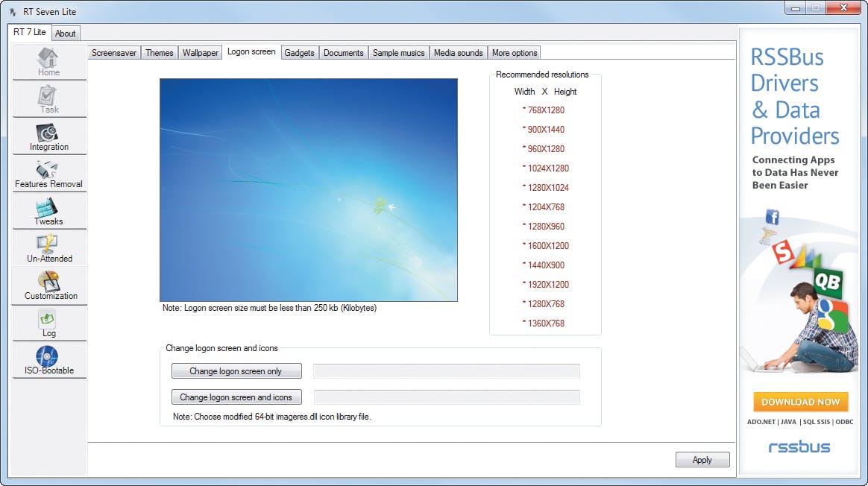The image size is (868, 486).
Task: Open the Gadgets tab
Action: pos(300,53)
